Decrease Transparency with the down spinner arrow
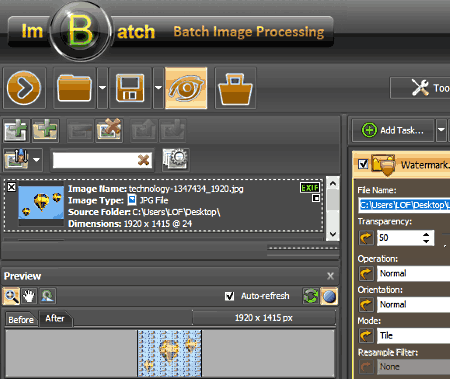Screen dimensions: 450x379 (426, 242)
